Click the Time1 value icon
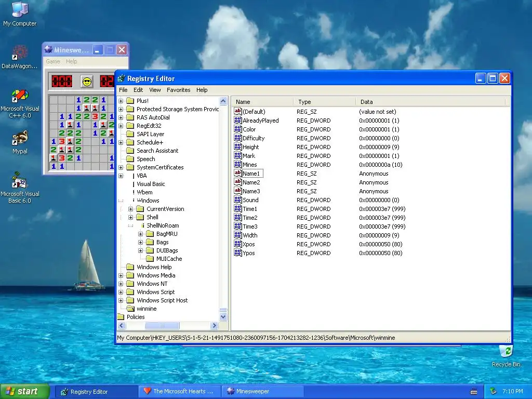The image size is (532, 399). 237,208
